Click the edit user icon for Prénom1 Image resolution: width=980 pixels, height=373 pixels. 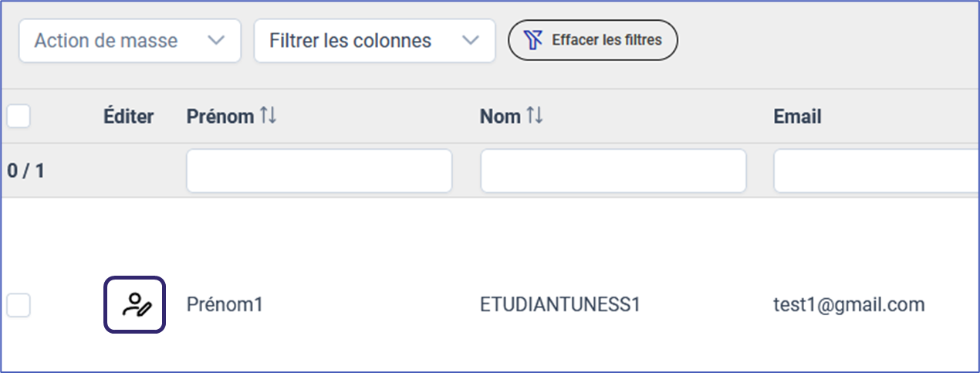(135, 305)
